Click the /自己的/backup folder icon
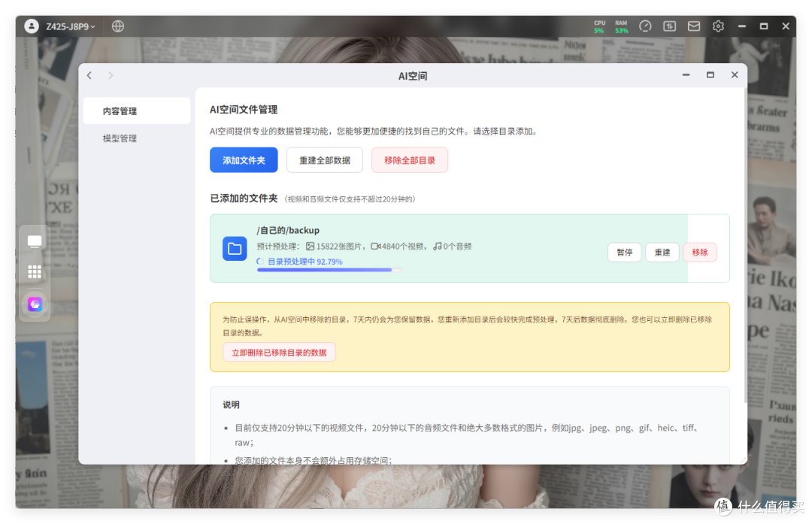Image resolution: width=812 pixels, height=524 pixels. click(235, 249)
